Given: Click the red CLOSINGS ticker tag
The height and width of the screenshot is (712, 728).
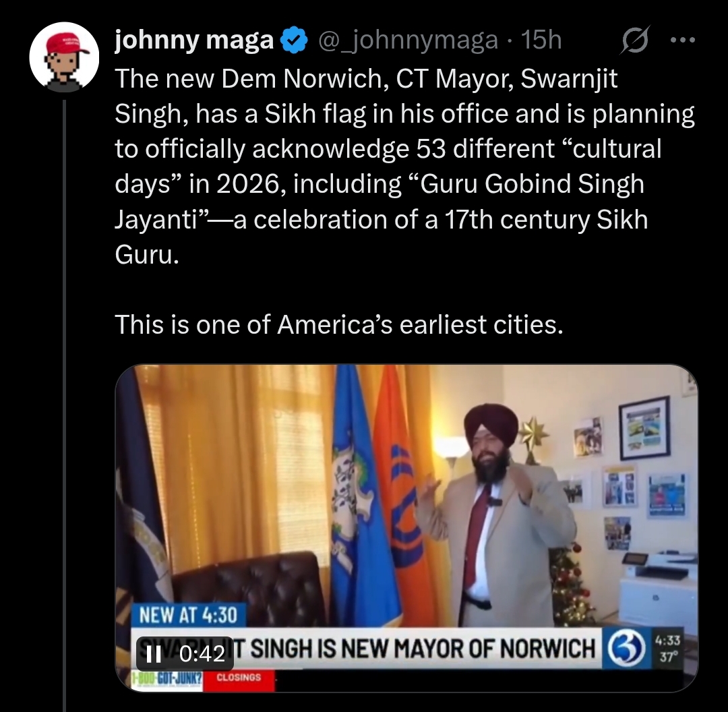Looking at the screenshot, I should 239,677.
